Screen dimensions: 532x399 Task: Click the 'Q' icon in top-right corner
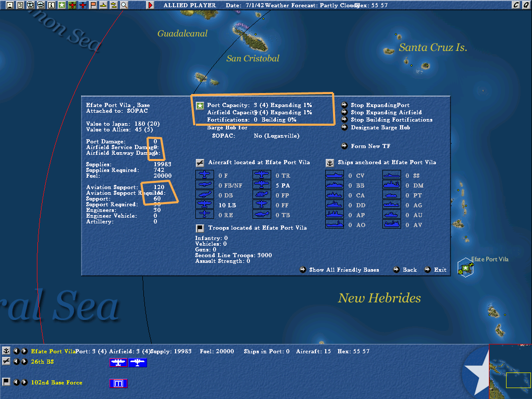point(527,5)
